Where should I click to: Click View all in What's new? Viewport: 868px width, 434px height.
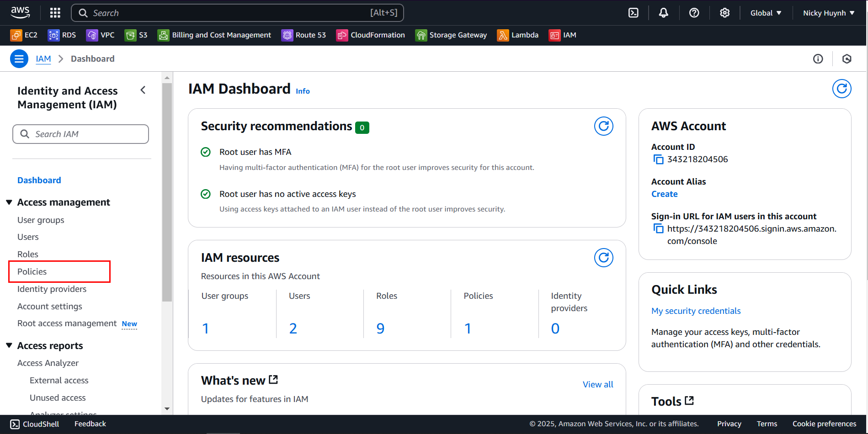coord(598,385)
